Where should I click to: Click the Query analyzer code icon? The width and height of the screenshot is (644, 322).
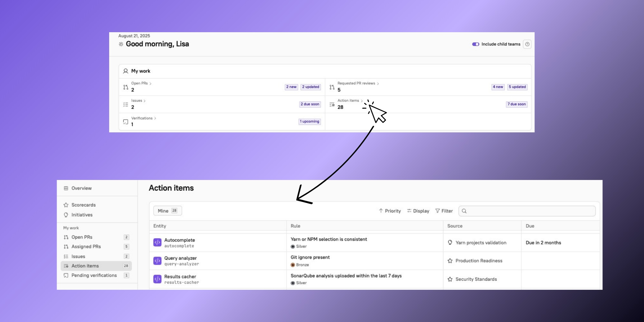[x=157, y=261]
